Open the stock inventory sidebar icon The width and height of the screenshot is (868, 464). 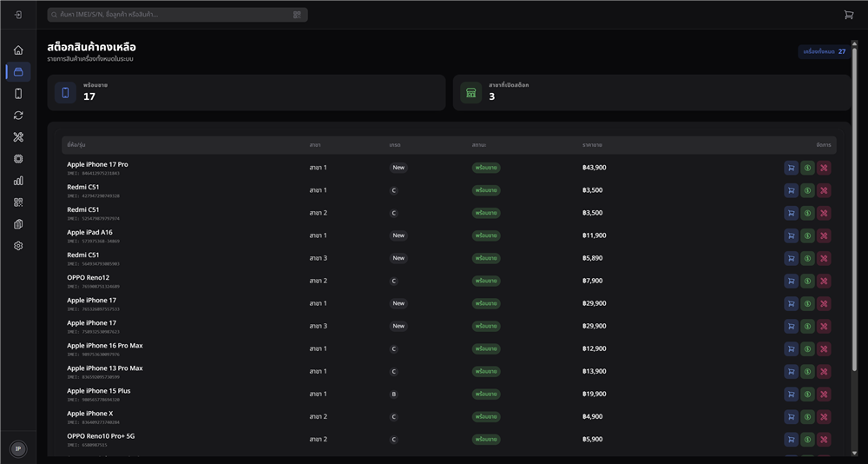[18, 72]
